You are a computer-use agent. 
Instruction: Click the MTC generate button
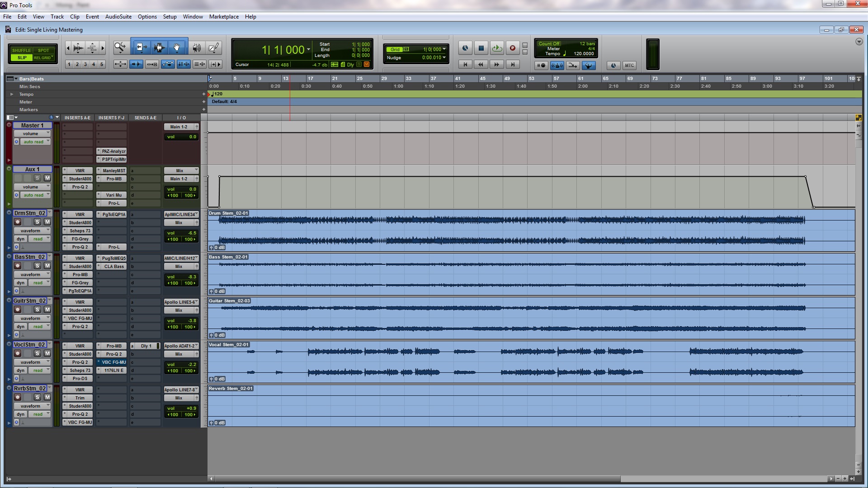click(x=629, y=66)
